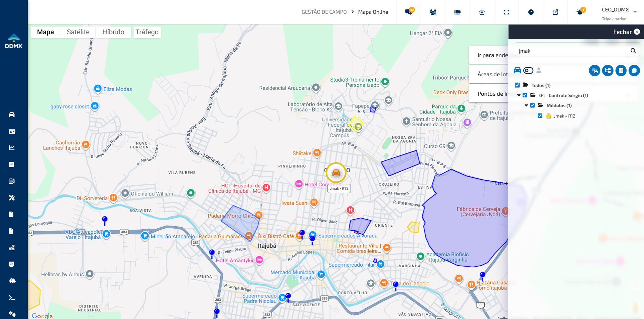Viewport: 644px width, 319px height.
Task: Collapse the 04 - Controle Sérgio group
Action: 519,95
